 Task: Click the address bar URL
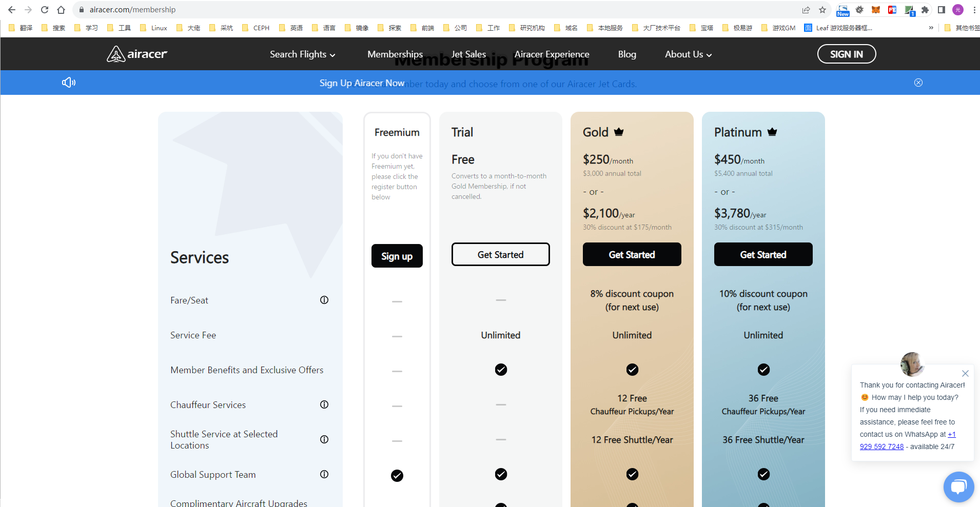point(132,10)
